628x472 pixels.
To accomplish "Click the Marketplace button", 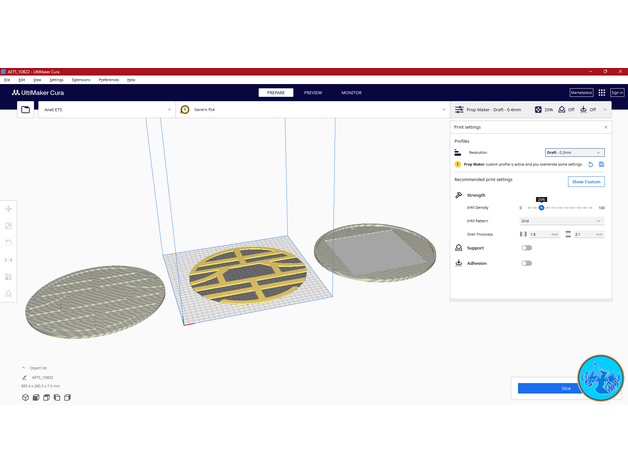I will pos(581,92).
